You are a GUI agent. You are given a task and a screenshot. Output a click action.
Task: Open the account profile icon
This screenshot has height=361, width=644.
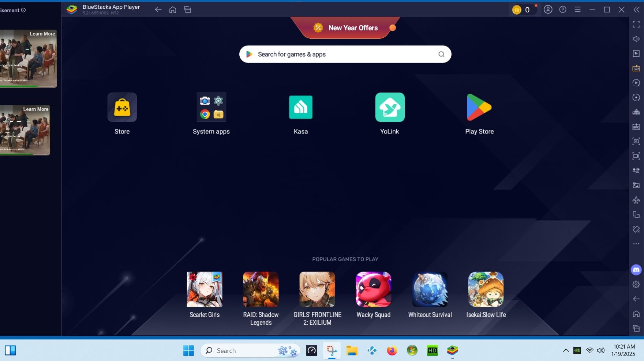(548, 10)
